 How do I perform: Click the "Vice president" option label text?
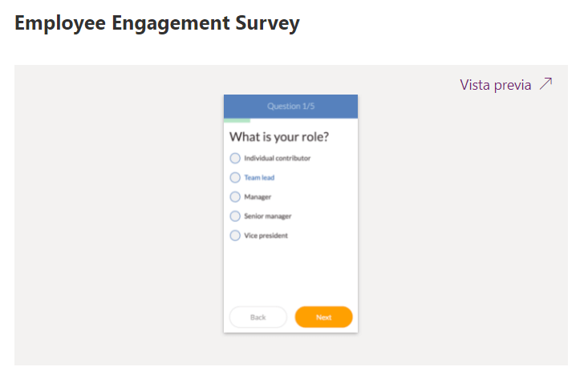266,236
